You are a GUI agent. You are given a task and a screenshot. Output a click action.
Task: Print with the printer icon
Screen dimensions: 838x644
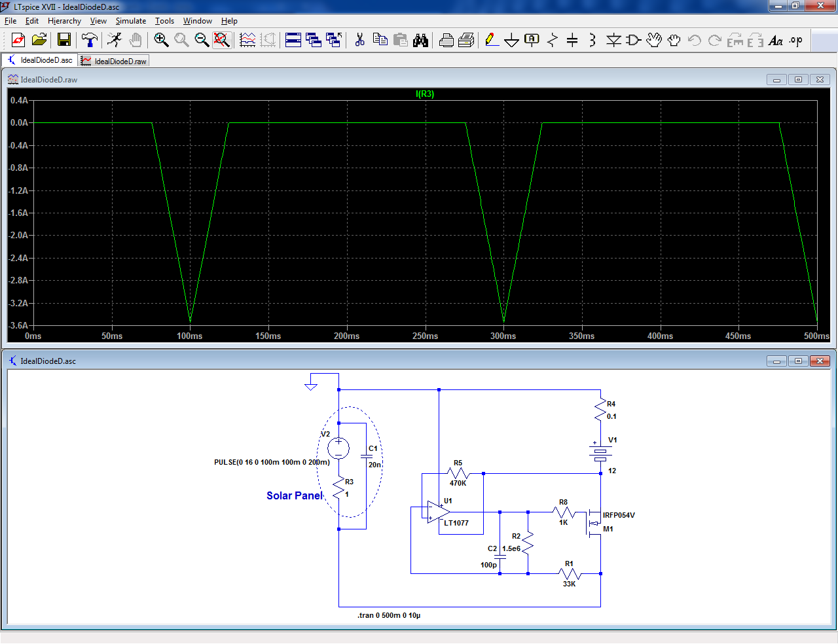(466, 41)
